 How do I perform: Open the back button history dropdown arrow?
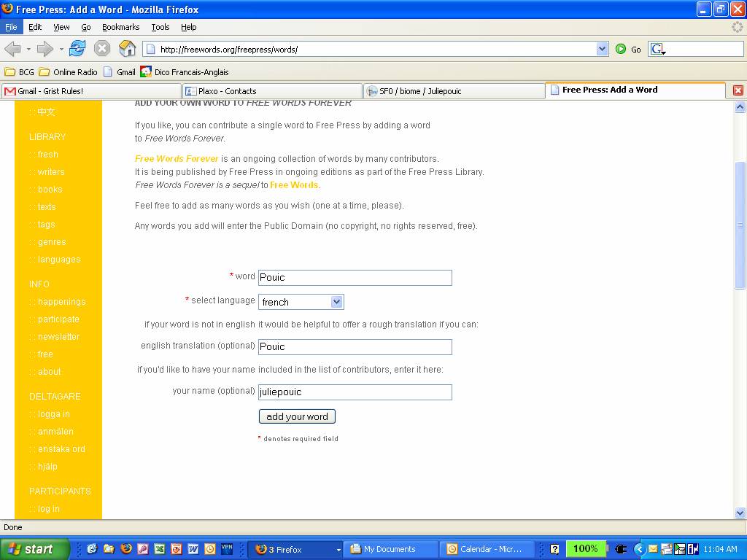click(28, 49)
